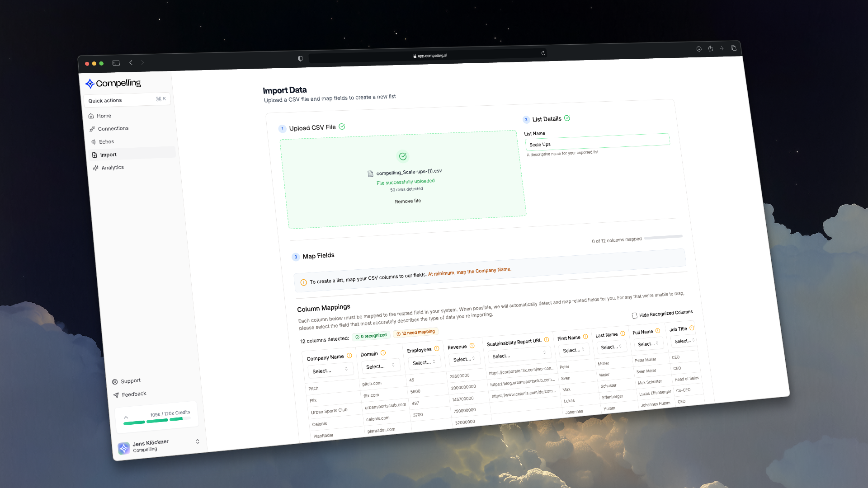Viewport: 868px width, 488px height.
Task: Click the Support lifebuoy icon
Action: pos(115,382)
